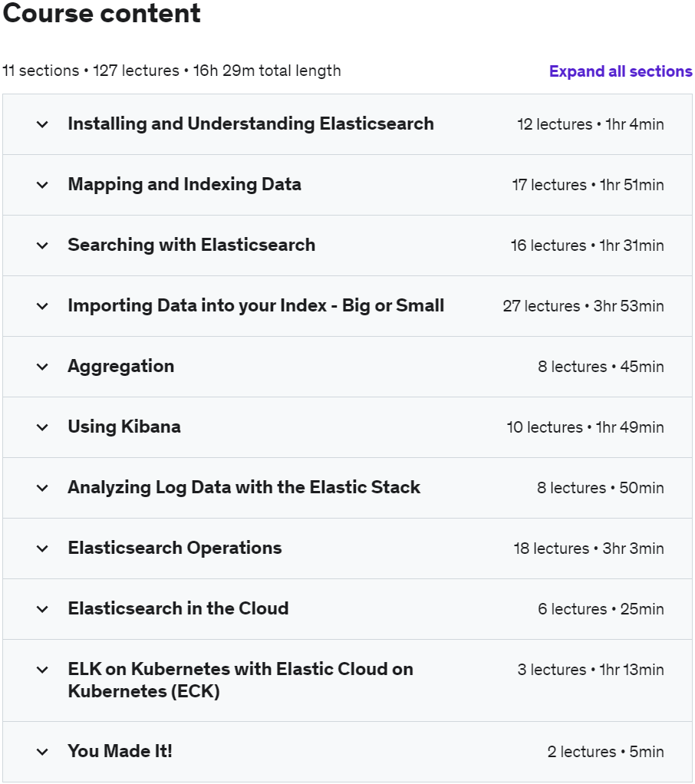The image size is (695, 784).
Task: Click the 8 lectures • 45min text
Action: coord(601,367)
